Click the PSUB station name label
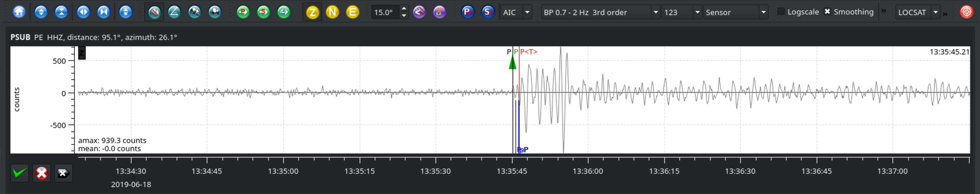The image size is (980, 194). (x=20, y=37)
